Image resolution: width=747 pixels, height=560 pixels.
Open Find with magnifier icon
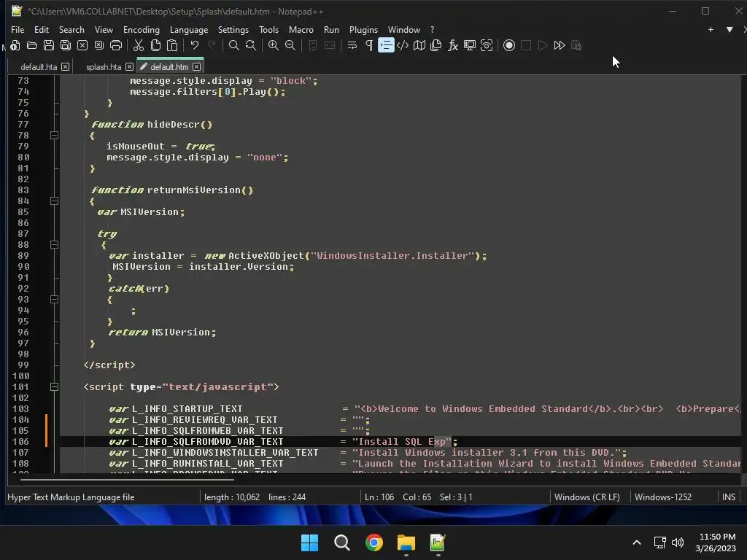pyautogui.click(x=233, y=45)
